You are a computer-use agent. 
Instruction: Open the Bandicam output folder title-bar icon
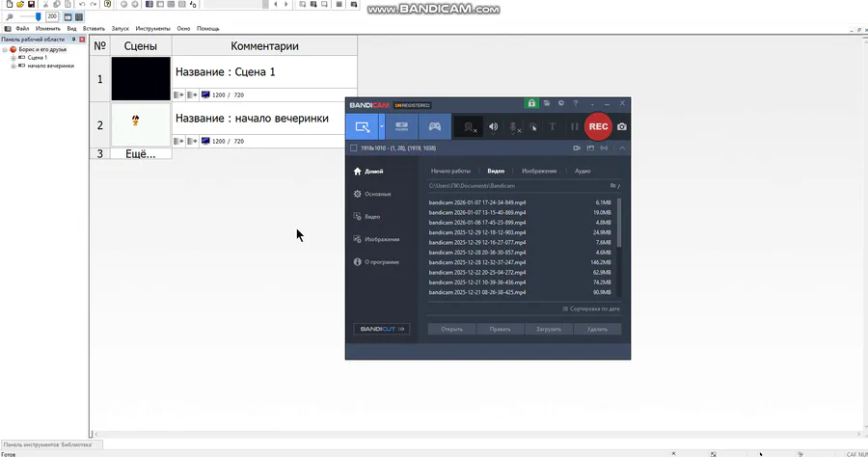[547, 103]
